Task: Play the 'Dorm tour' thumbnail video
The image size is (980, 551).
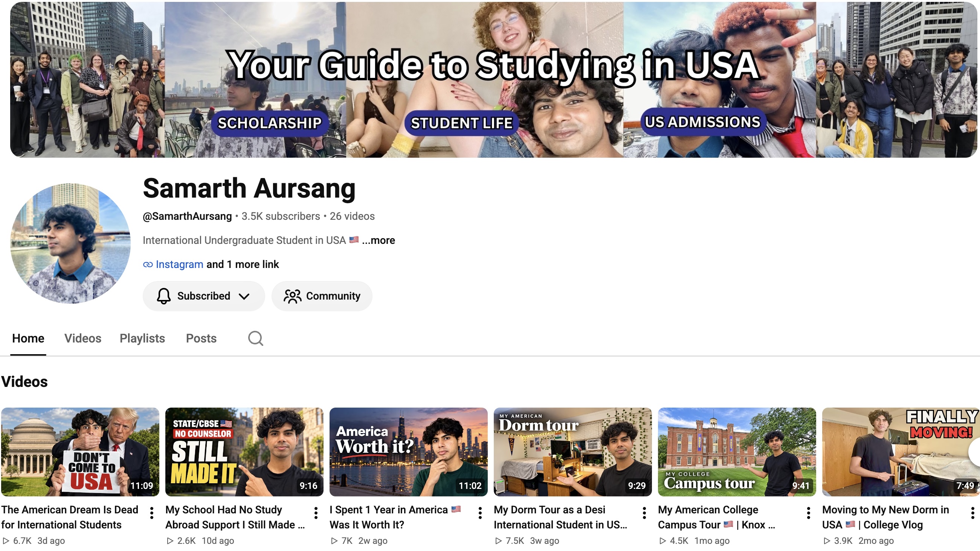Action: click(572, 452)
